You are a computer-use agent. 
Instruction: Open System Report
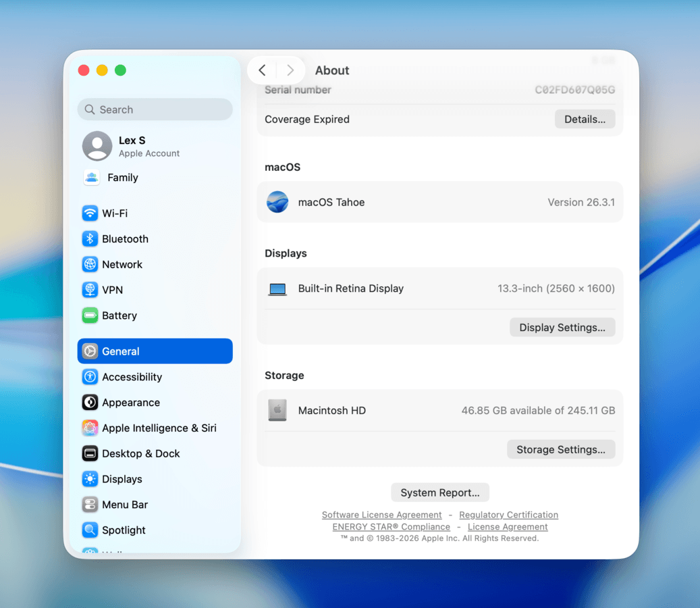coord(439,492)
